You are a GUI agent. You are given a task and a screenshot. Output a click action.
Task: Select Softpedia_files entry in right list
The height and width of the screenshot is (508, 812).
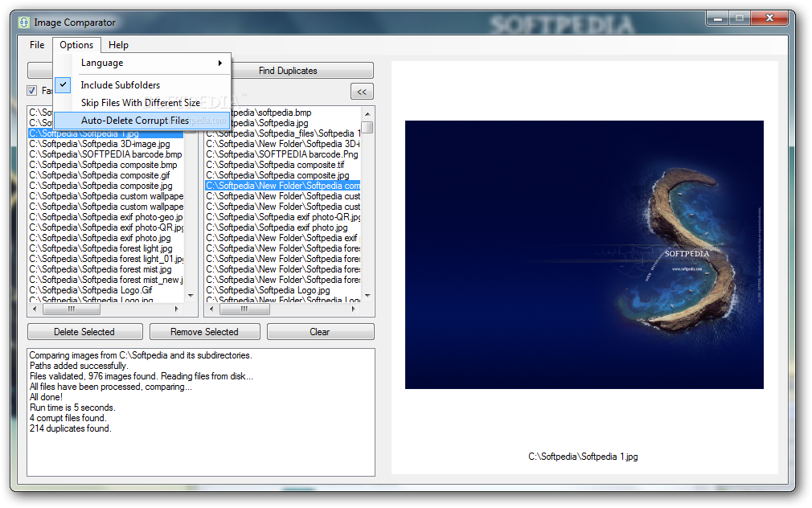tap(283, 133)
